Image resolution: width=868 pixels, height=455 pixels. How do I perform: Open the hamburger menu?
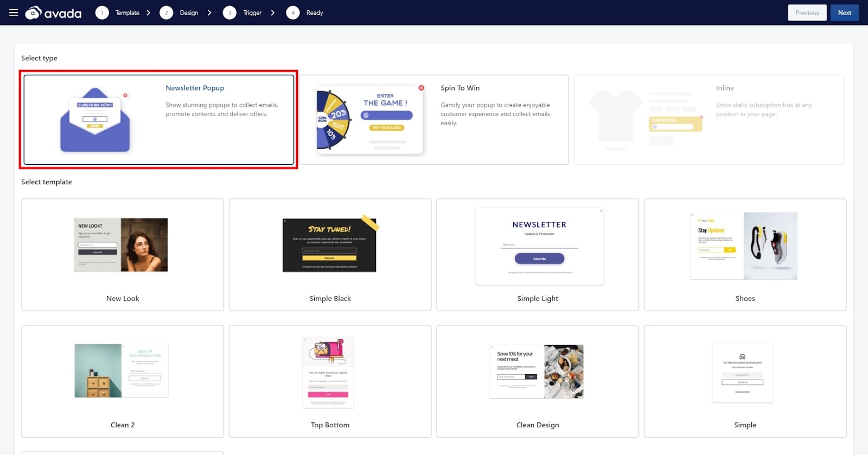(x=14, y=12)
